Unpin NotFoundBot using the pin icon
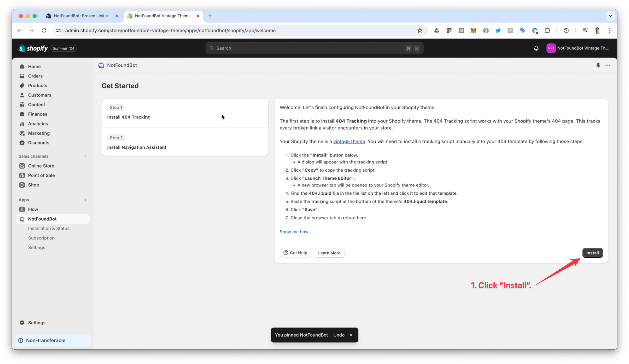Viewport: 629px width, 364px height. 598,65
